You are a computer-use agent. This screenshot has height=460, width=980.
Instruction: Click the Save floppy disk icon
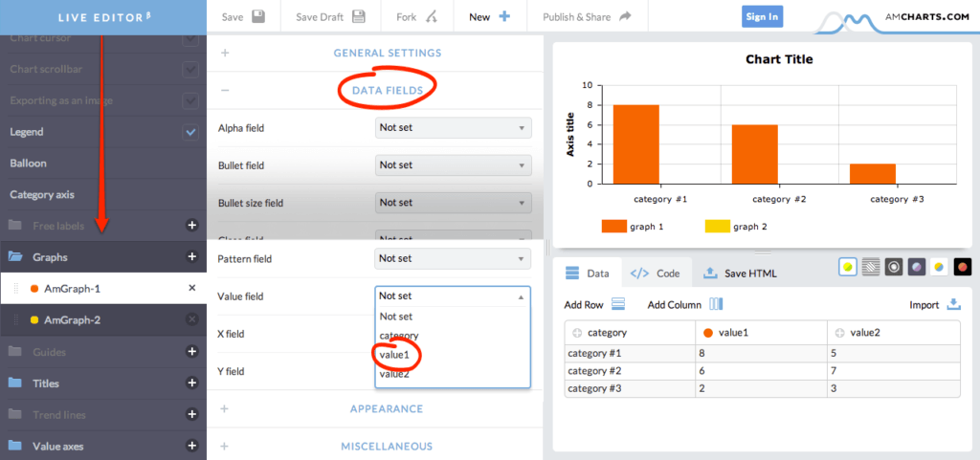point(258,17)
